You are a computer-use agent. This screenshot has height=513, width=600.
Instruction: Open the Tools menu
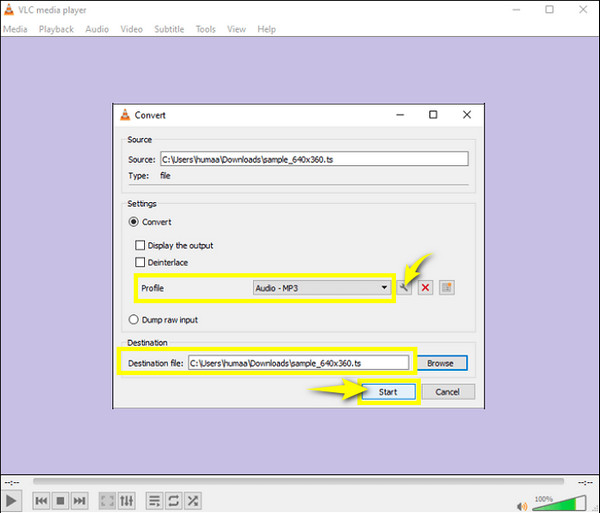205,29
